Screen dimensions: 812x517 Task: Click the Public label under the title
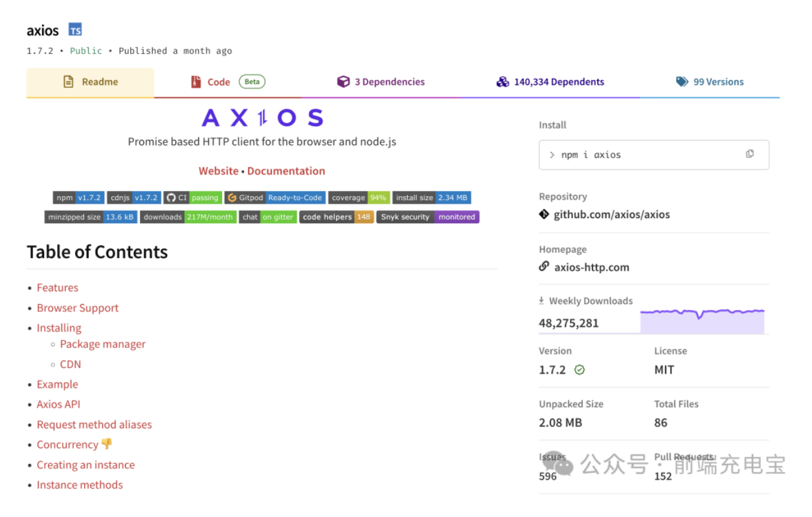[x=86, y=50]
